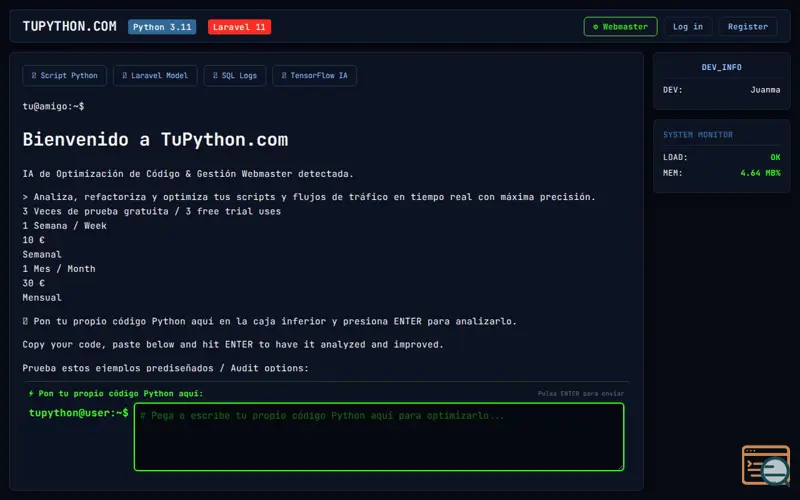This screenshot has height=500, width=800.
Task: Switch to the Script Python tab
Action: 64,76
